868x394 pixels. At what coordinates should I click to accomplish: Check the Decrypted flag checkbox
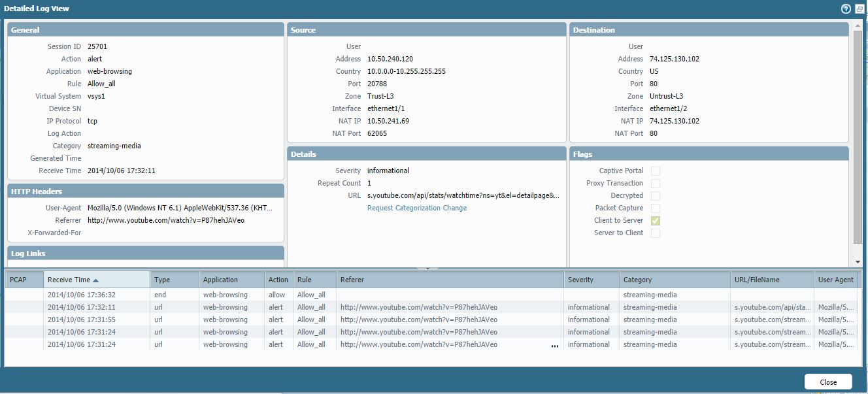655,196
